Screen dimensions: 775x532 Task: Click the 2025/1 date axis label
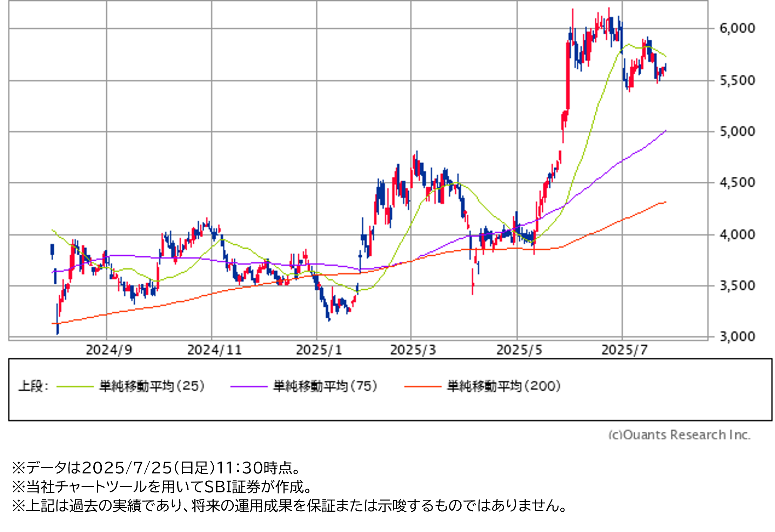pyautogui.click(x=319, y=350)
